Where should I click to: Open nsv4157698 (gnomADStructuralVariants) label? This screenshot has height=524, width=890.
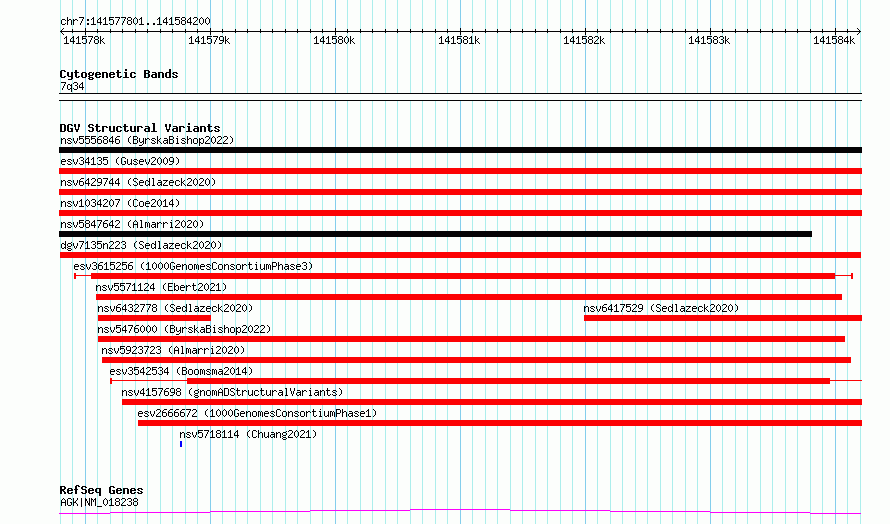point(232,392)
